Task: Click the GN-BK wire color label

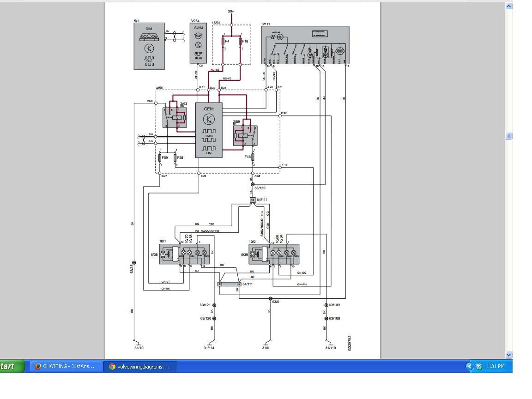Action: tap(166, 289)
